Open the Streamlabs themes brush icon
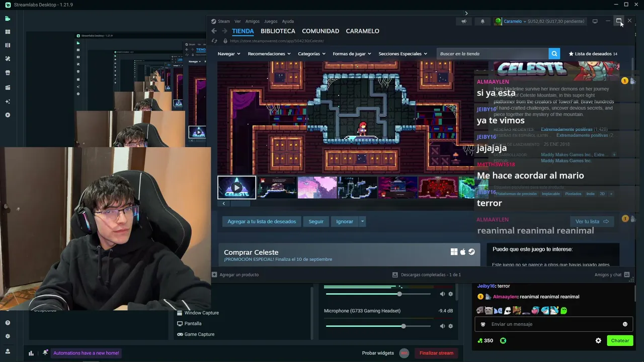Viewport: 644px width, 362px height. [x=8, y=59]
